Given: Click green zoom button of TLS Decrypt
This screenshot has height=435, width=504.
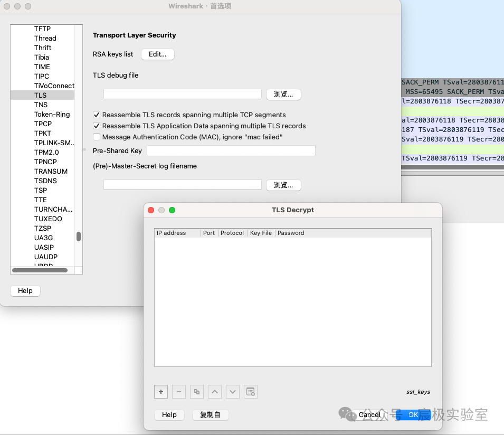Looking at the screenshot, I should tap(172, 210).
